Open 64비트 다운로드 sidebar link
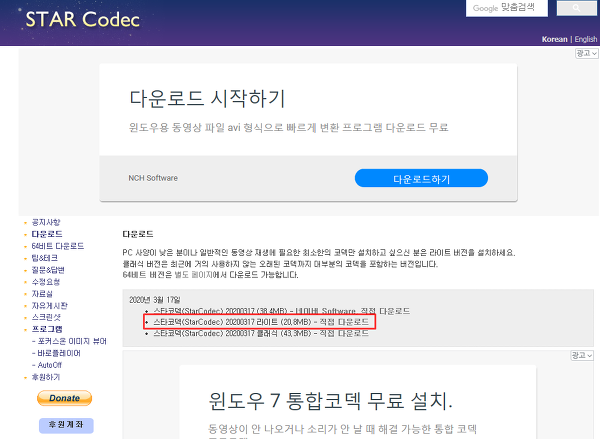Screen dimensions: 600x439 click(x=57, y=246)
